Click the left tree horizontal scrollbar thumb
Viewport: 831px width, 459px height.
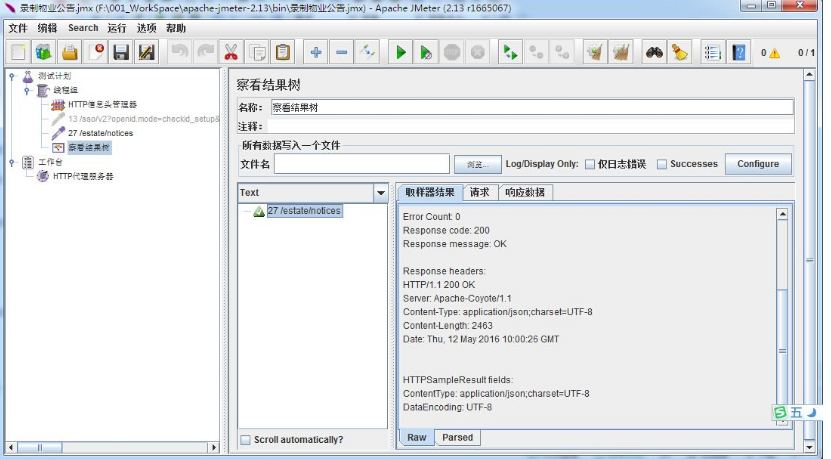[x=40, y=447]
